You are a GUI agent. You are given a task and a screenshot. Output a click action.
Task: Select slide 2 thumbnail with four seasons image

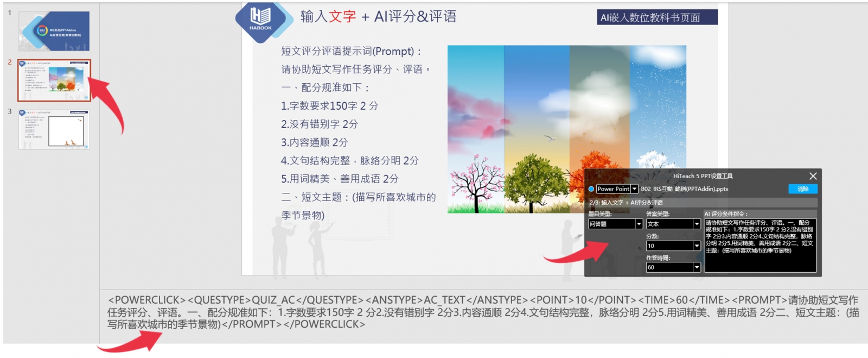click(x=54, y=80)
